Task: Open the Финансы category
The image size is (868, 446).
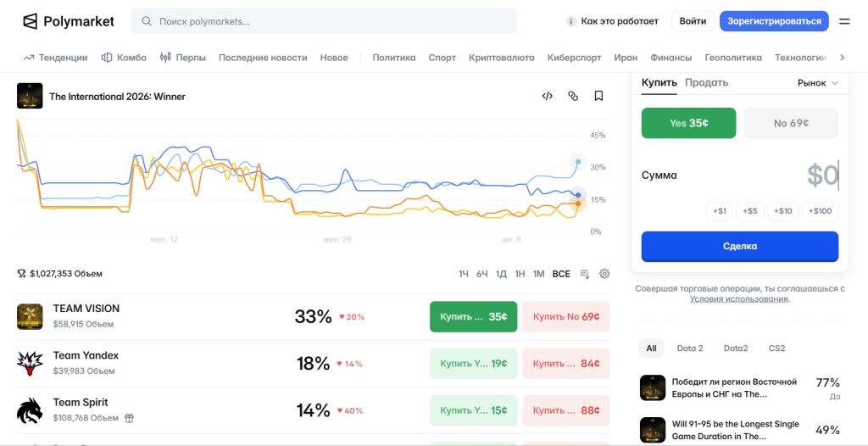Action: point(671,58)
